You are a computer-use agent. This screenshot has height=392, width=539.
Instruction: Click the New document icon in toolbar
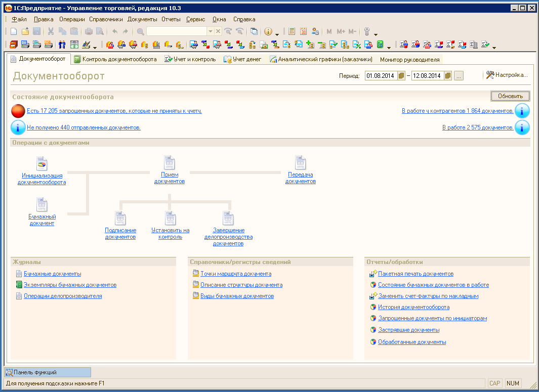pyautogui.click(x=14, y=31)
